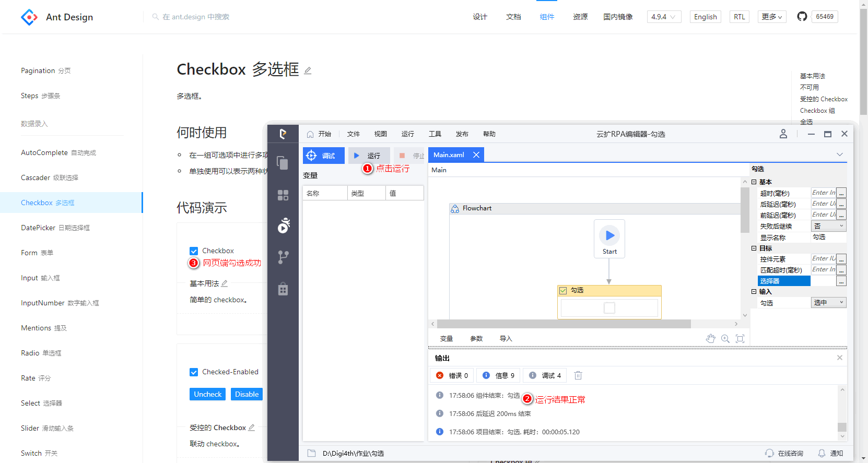Click the folder icon beside the project path
Screen dimensions: 868x463
point(312,453)
